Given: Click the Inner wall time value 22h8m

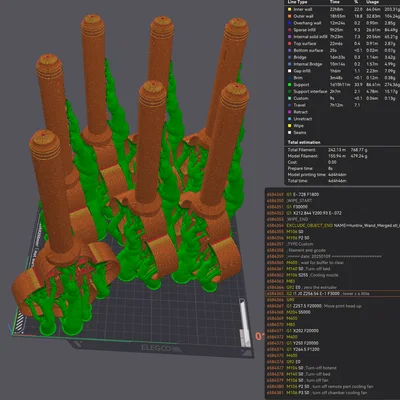Looking at the screenshot, I should [336, 9].
